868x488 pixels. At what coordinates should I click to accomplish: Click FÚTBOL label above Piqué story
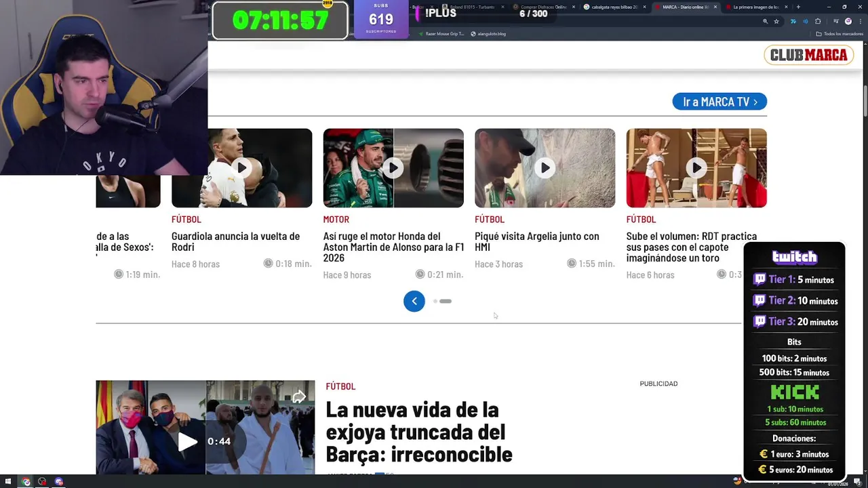click(489, 219)
